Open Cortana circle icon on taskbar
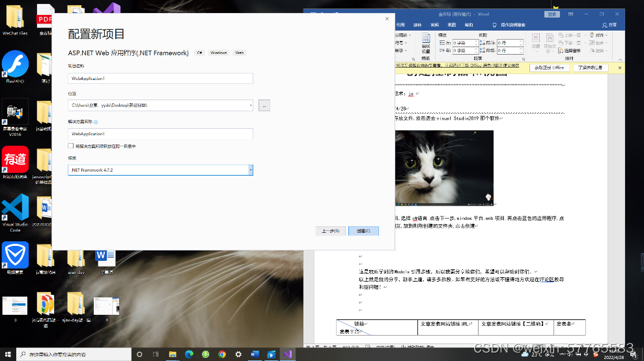This screenshot has height=361, width=644. [139, 354]
